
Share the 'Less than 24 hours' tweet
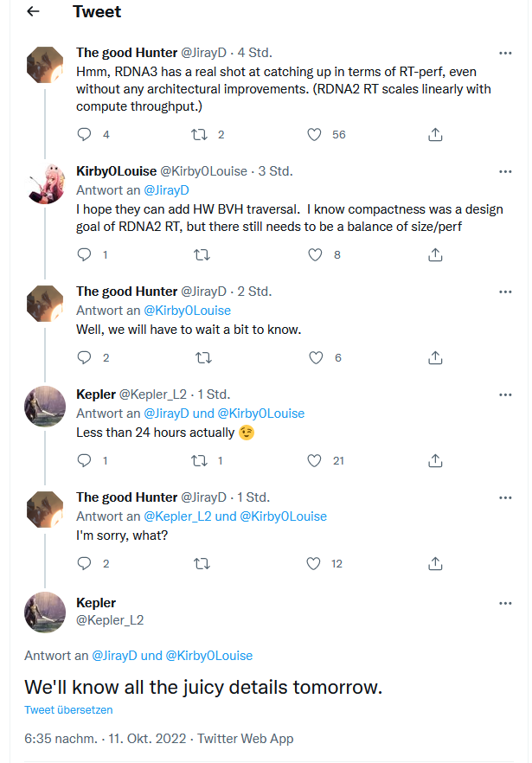(435, 460)
